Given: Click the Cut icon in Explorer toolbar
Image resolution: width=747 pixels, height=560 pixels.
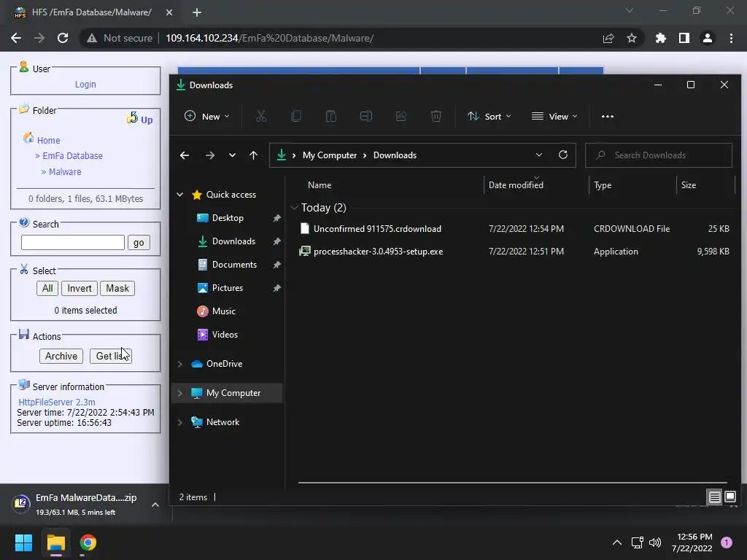Looking at the screenshot, I should coord(261,116).
